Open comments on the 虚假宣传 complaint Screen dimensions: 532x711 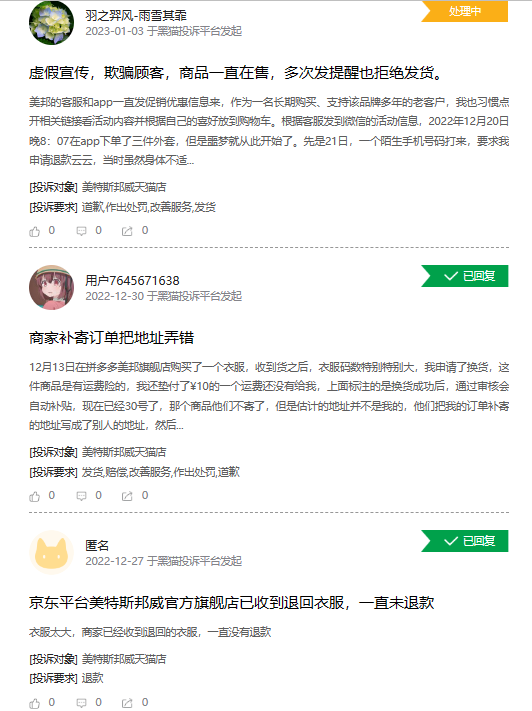click(x=81, y=231)
